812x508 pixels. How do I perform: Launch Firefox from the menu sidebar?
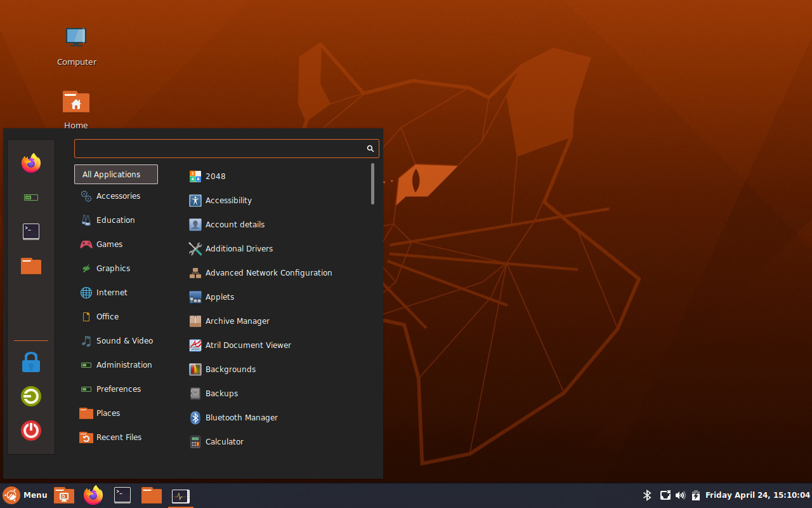click(30, 163)
